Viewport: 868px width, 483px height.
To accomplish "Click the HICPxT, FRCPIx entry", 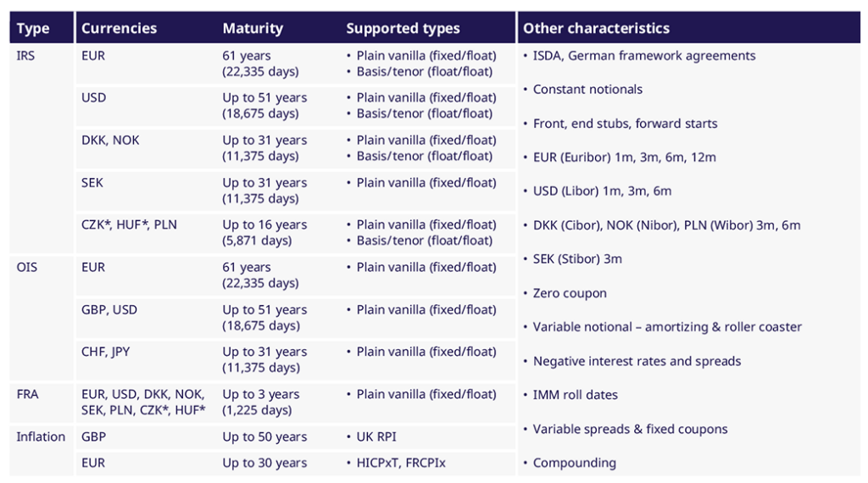I will (401, 463).
